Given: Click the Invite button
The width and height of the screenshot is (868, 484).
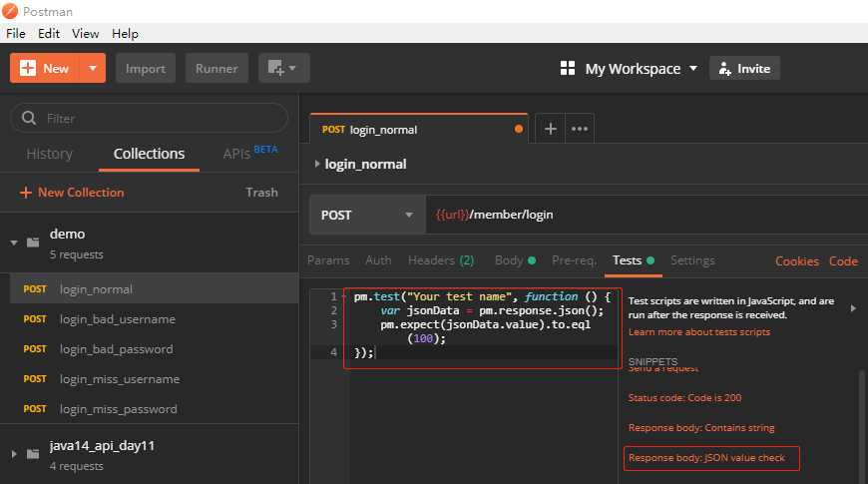Looking at the screenshot, I should 744,68.
